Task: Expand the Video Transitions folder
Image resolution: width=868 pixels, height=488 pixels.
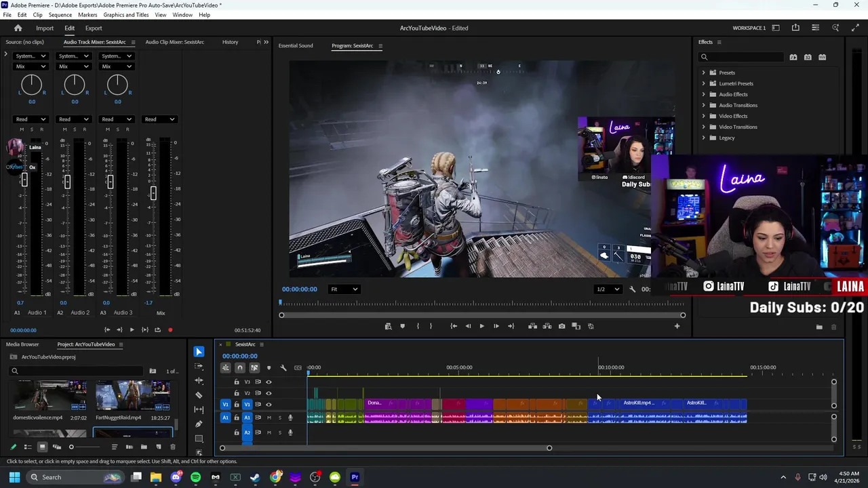Action: click(x=703, y=127)
